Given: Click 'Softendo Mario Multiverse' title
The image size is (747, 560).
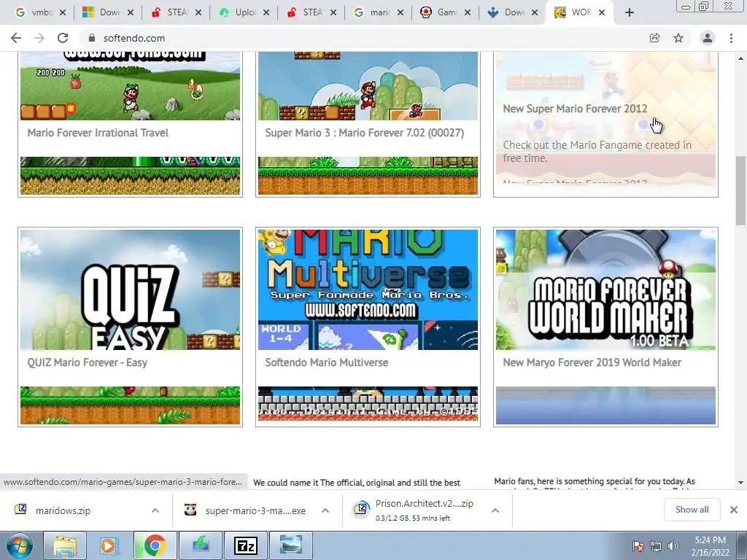Looking at the screenshot, I should pos(326,362).
